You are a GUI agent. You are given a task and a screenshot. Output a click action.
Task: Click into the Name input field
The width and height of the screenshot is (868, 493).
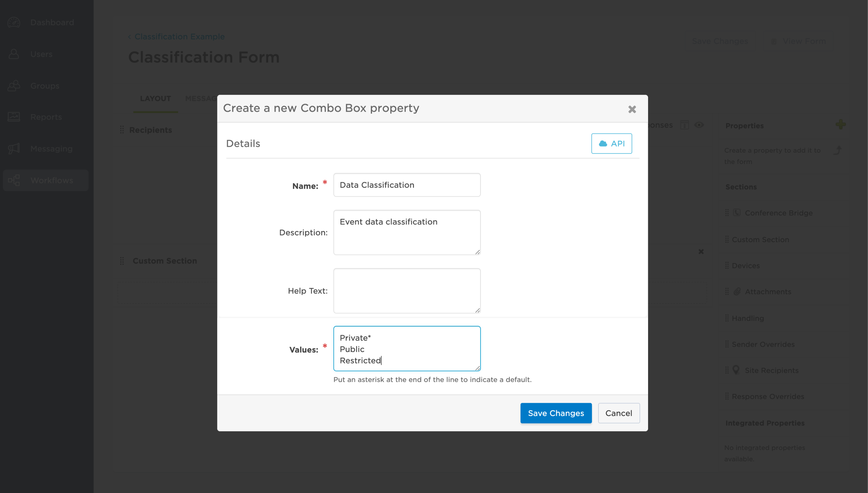coord(407,185)
